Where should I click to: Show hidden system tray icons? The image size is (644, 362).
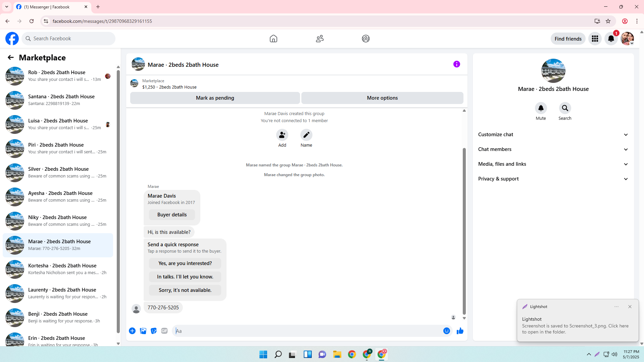click(589, 354)
